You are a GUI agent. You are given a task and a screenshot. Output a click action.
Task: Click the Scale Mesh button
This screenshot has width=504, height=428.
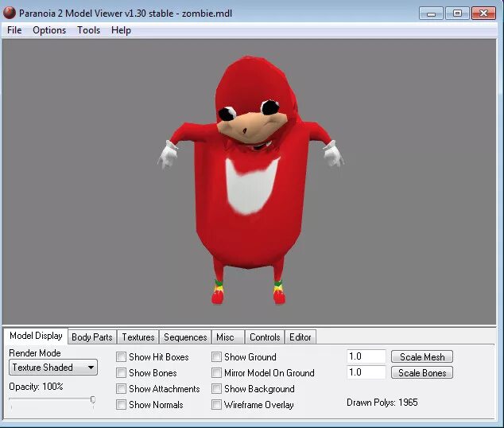coord(422,357)
